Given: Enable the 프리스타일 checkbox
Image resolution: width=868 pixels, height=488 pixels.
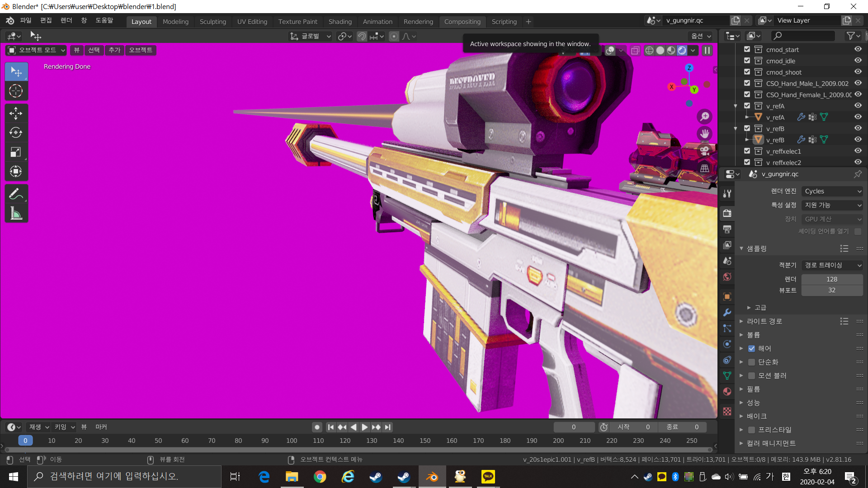Looking at the screenshot, I should [x=751, y=430].
